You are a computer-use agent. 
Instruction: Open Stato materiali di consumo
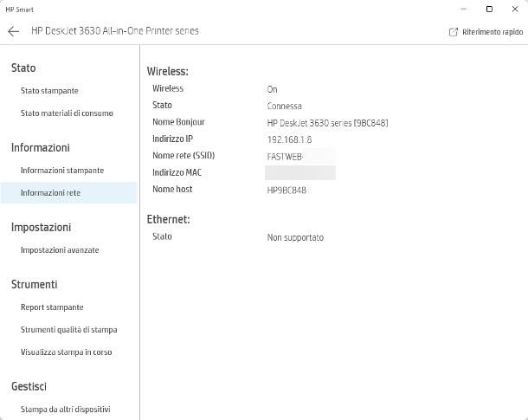[x=67, y=113]
